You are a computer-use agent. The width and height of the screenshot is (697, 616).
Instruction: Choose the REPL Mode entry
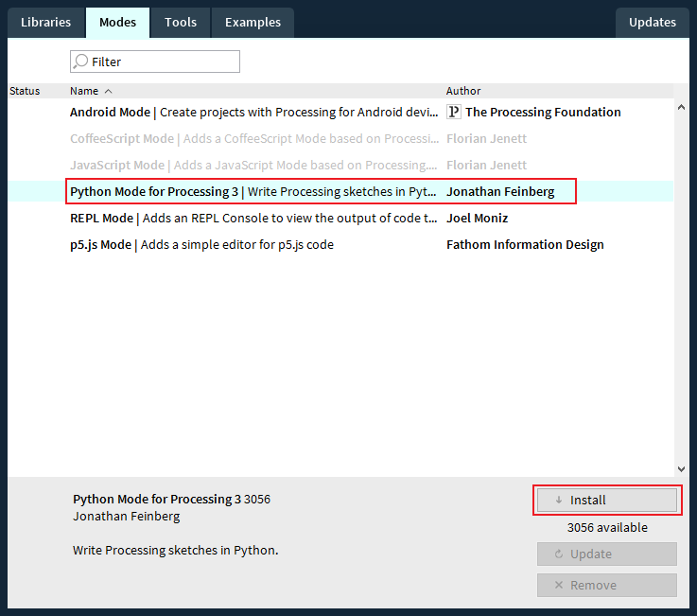coord(253,218)
